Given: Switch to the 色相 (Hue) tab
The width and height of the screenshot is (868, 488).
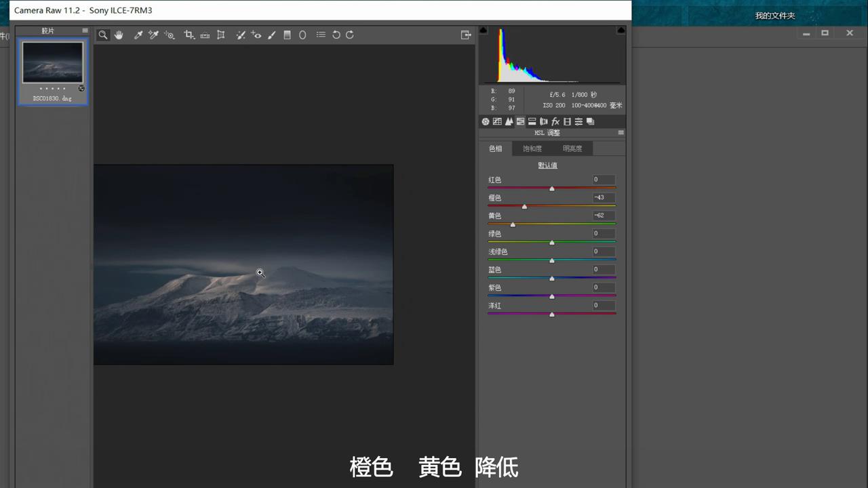Looking at the screenshot, I should click(496, 148).
